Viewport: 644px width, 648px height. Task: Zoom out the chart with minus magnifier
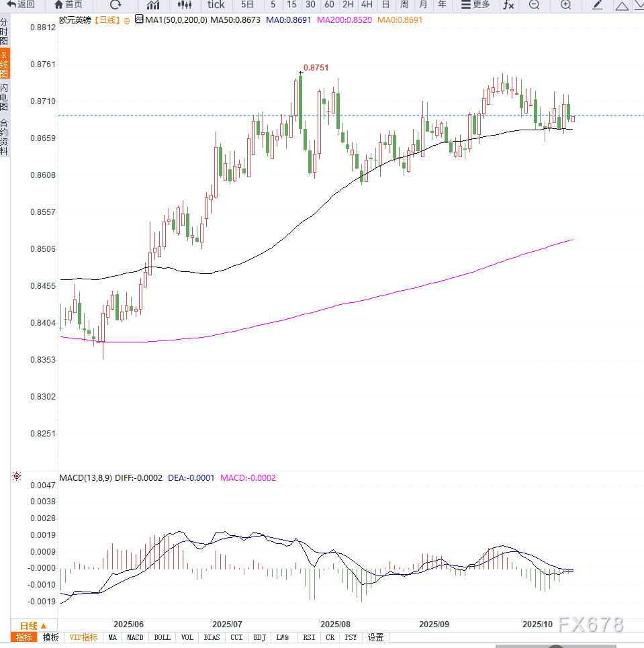(x=534, y=5)
